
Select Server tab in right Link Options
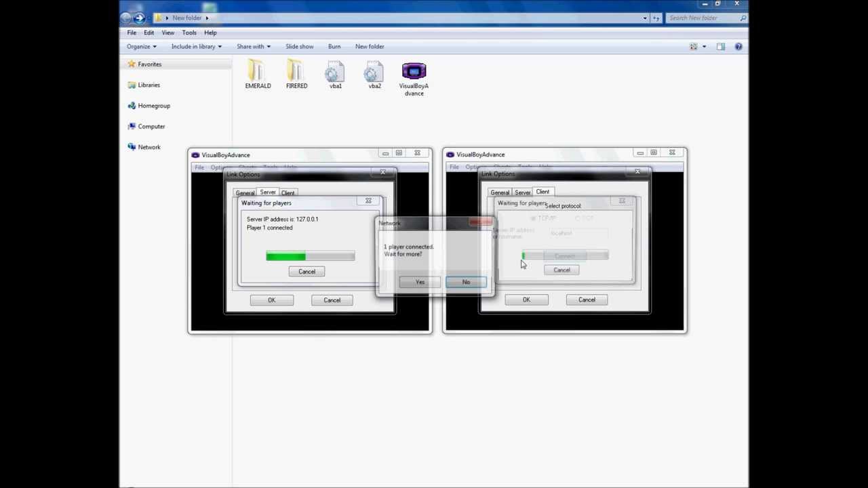(522, 192)
